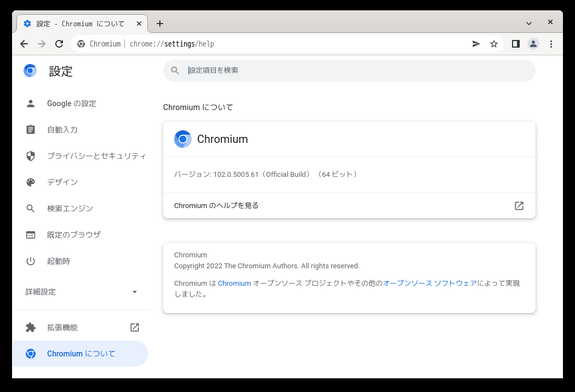
Task: Open the tab search dropdown arrow
Action: point(529,24)
